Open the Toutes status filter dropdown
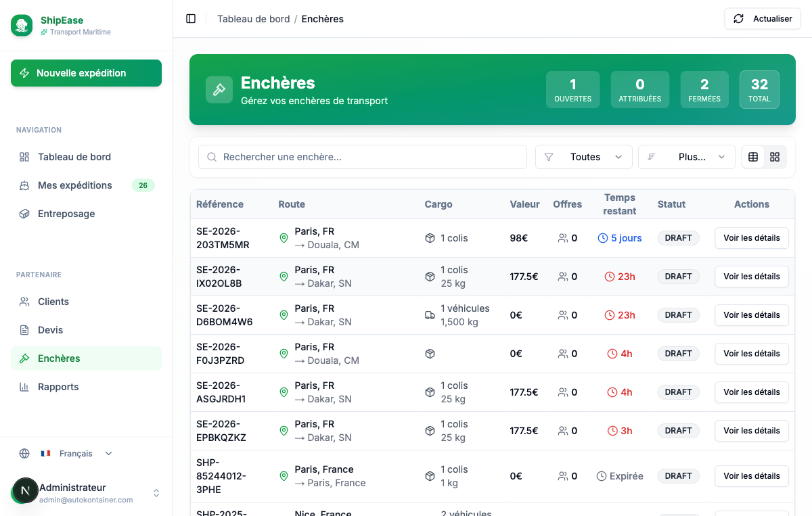Viewport: 812px width, 516px height. point(584,157)
